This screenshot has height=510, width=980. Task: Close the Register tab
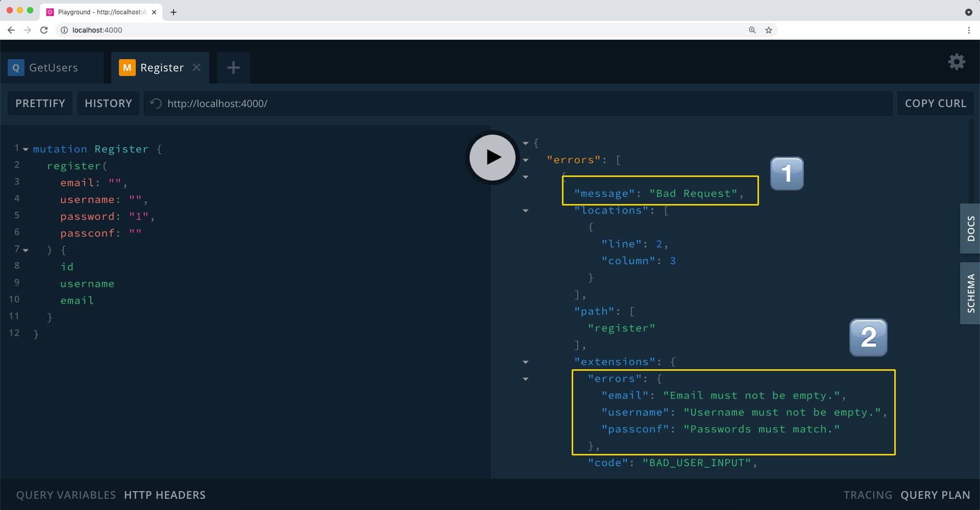pyautogui.click(x=197, y=67)
